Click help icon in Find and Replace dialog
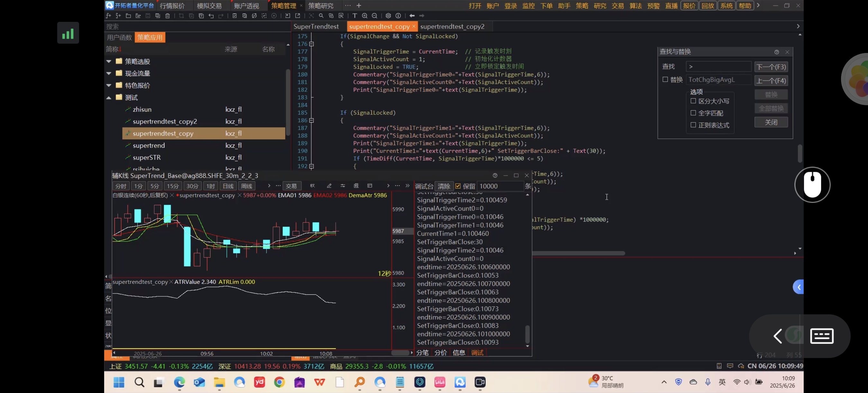 tap(777, 52)
